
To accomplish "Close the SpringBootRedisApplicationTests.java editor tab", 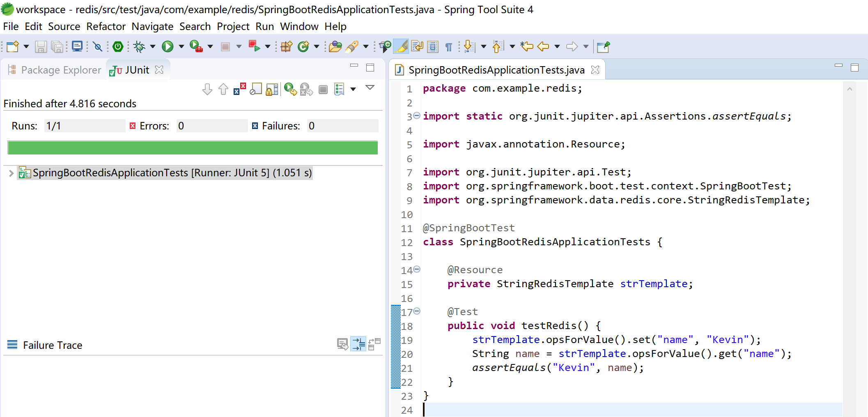I will point(595,70).
